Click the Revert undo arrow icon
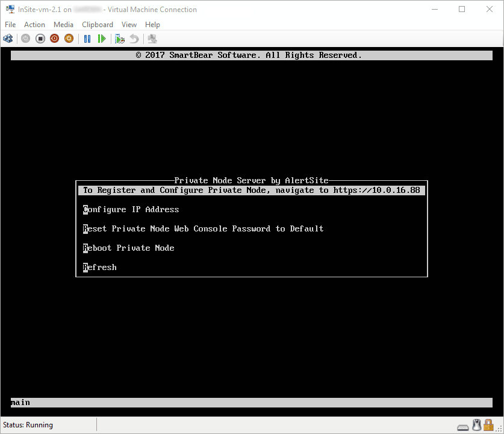This screenshot has width=504, height=434. point(134,39)
